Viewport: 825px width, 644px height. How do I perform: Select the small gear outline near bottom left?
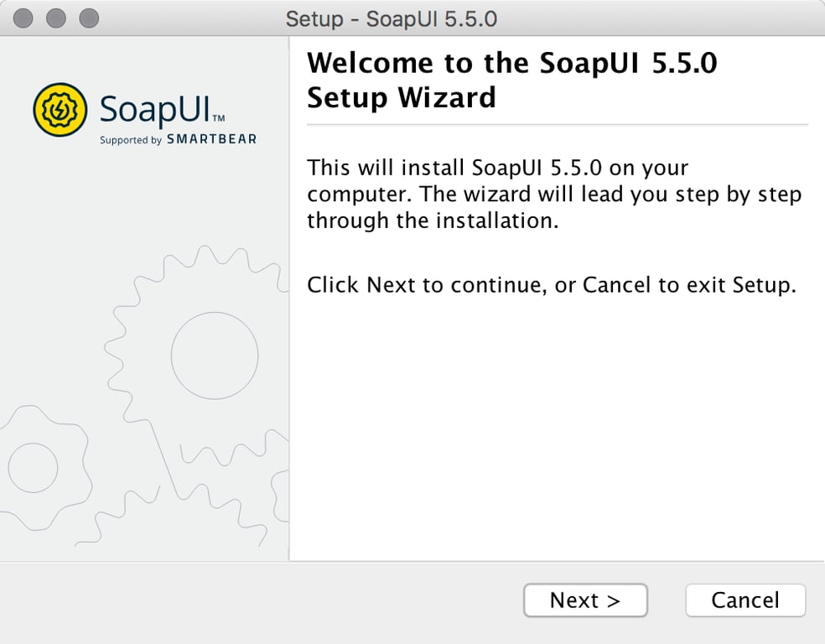(x=35, y=468)
